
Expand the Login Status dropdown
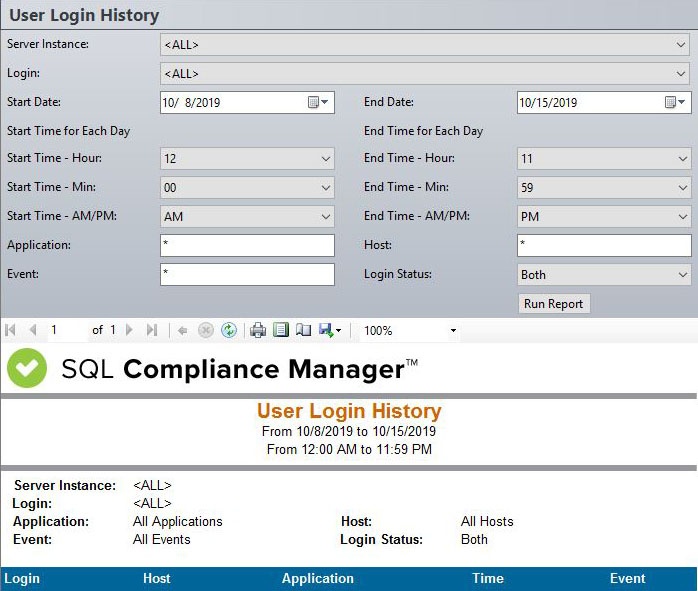pyautogui.click(x=683, y=275)
